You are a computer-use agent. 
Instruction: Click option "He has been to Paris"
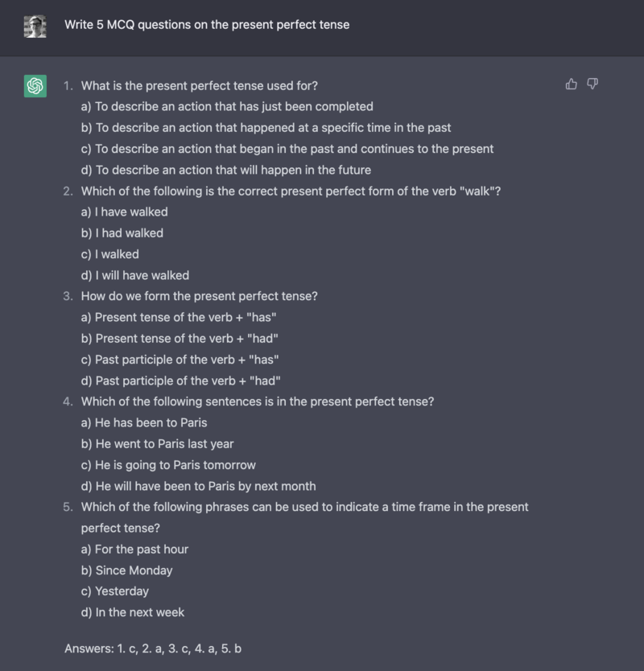coord(144,423)
